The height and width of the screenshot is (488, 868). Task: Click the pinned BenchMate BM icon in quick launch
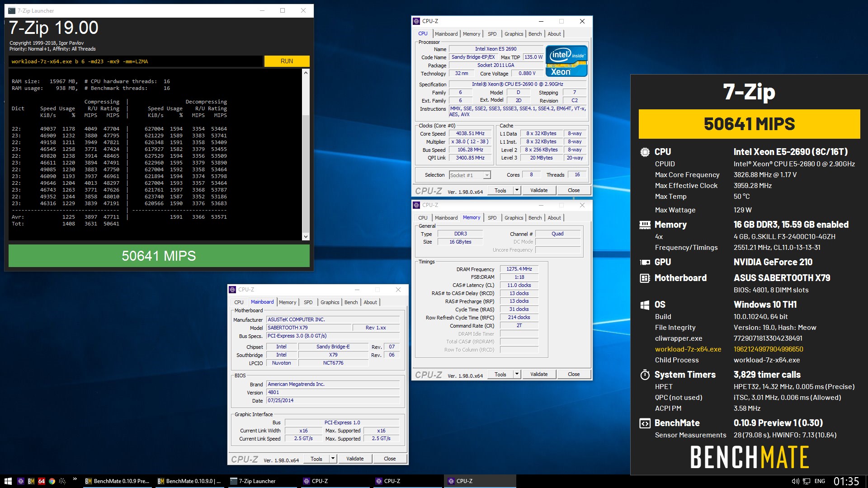coord(31,481)
